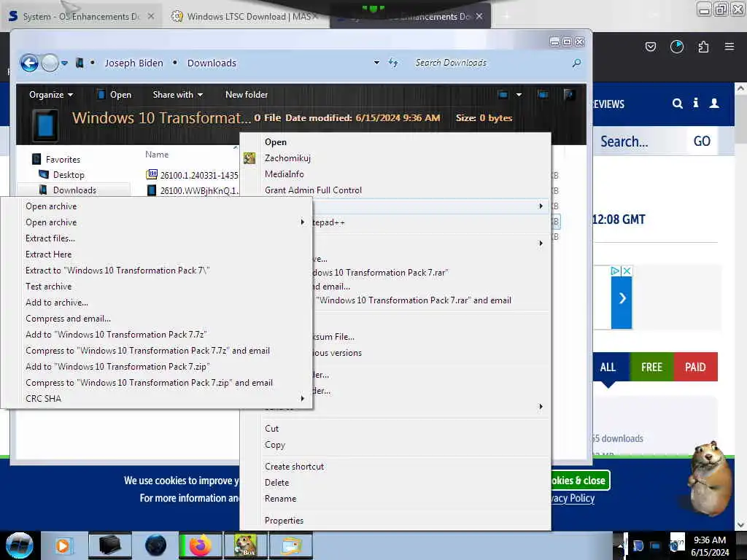Choose Compress to Pack 7.zip and email
Viewport: 747px width, 560px height.
point(156,383)
